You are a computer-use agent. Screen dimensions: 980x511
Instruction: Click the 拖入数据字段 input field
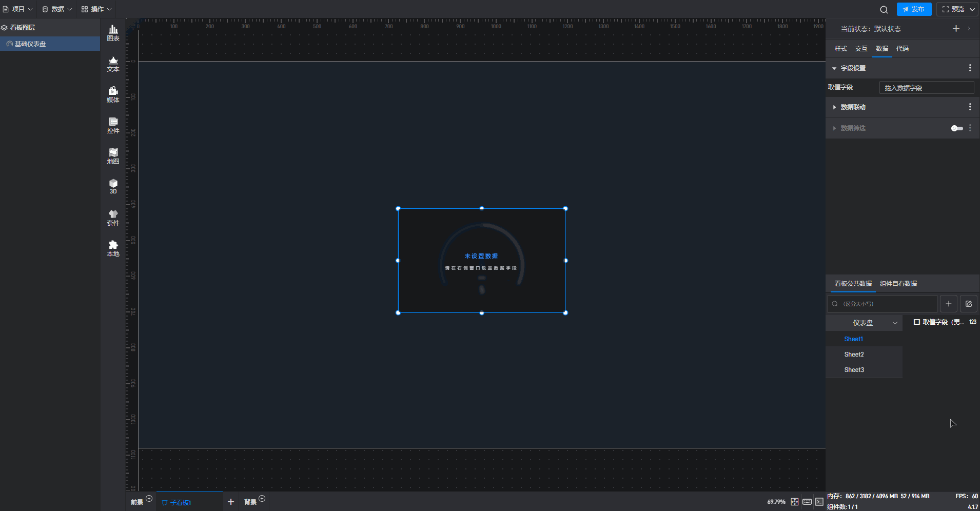(x=926, y=88)
